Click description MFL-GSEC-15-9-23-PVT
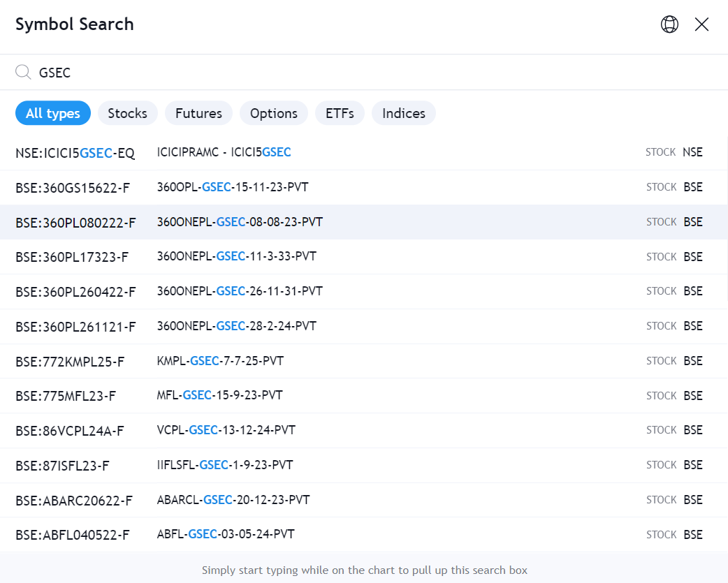Screen dimensions: 728x583 (x=219, y=395)
